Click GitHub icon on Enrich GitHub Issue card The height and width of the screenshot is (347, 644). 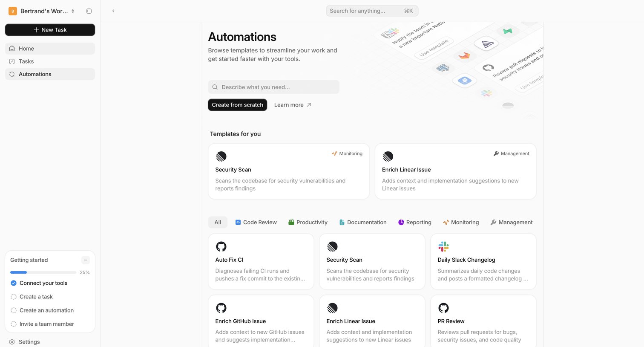[x=221, y=308]
